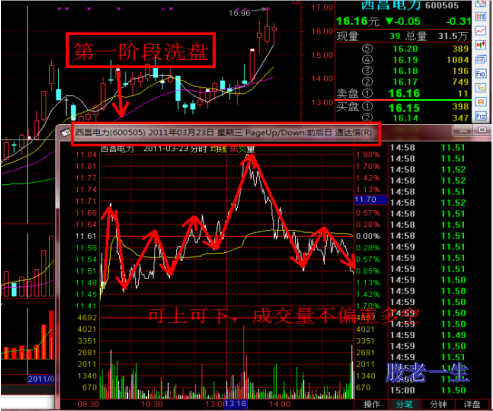This screenshot has width=493, height=411.
Task: Switch to the 分笔 tab
Action: [404, 404]
